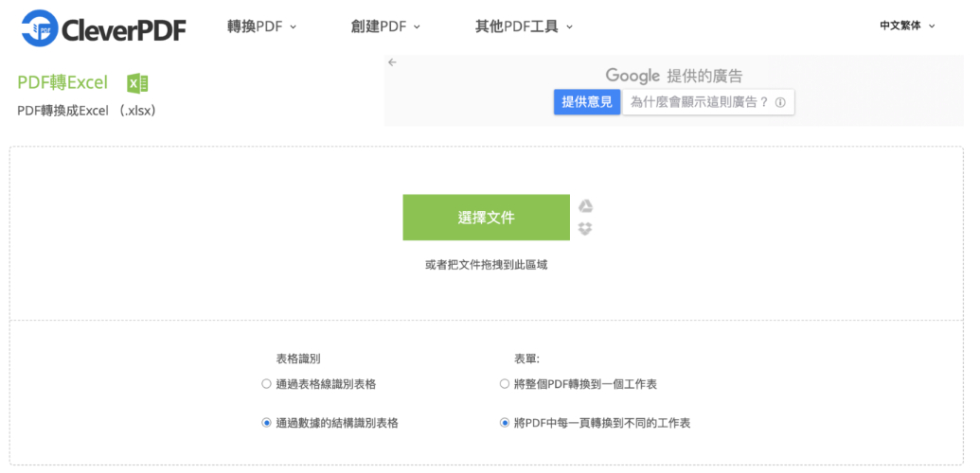Click the PDF轉換成Excel (.xlsx) subtitle
The height and width of the screenshot is (473, 980).
click(86, 111)
